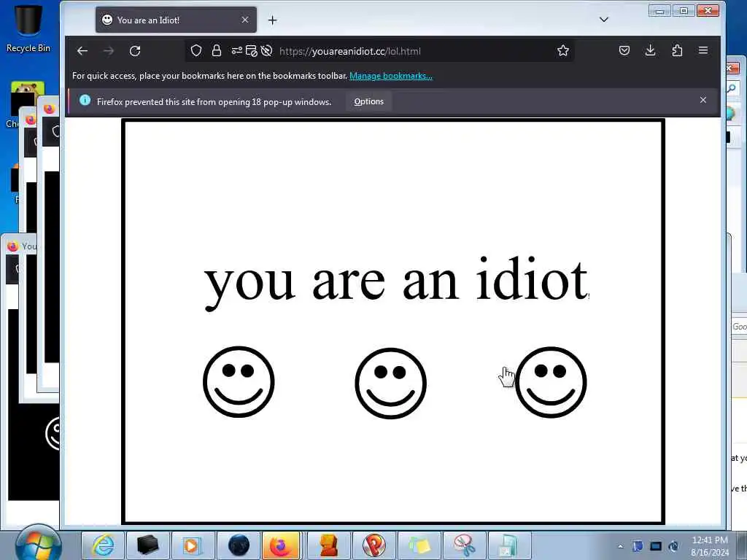Open pop-up blocker Options button
Viewport: 747px width, 560px height.
368,101
